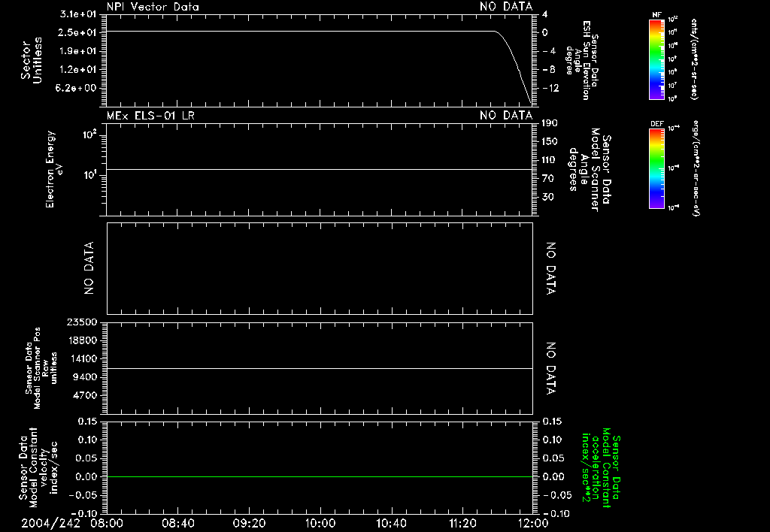Click the '10:00' time axis label
Image resolution: width=770 pixels, height=532 pixels.
[320, 523]
